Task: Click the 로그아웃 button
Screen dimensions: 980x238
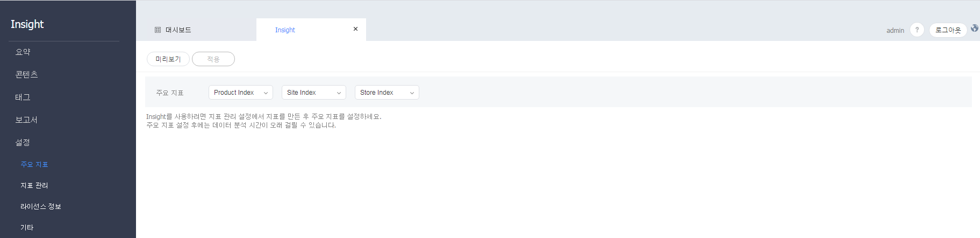Action: (948, 30)
